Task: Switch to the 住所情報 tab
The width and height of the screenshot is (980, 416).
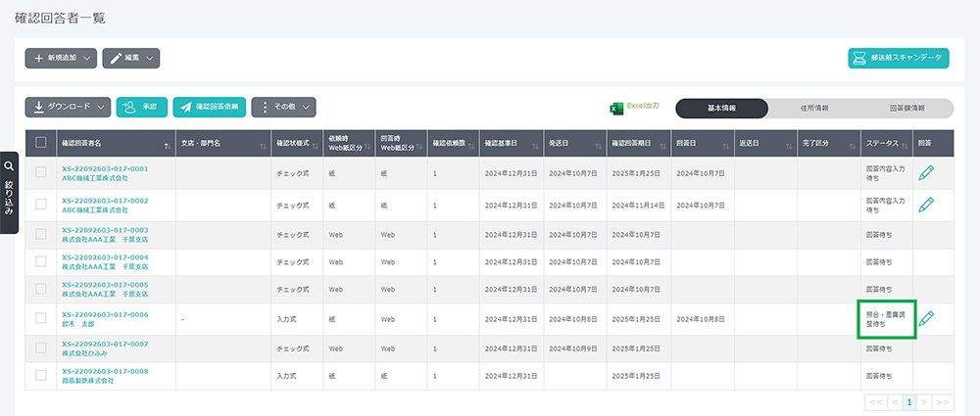Action: 814,108
